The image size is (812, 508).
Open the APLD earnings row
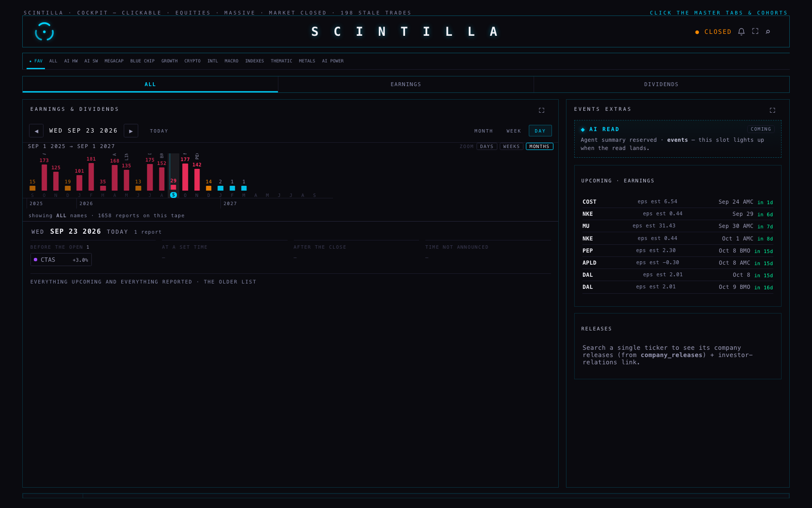point(678,263)
